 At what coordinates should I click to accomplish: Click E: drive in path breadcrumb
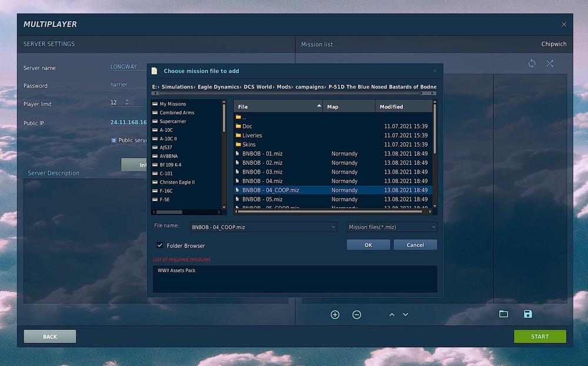(154, 86)
